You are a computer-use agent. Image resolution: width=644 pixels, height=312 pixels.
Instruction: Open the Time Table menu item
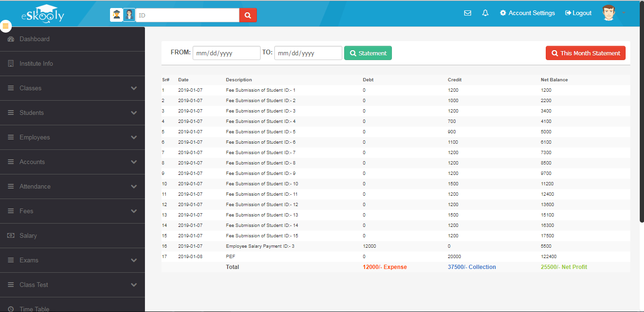click(x=72, y=305)
